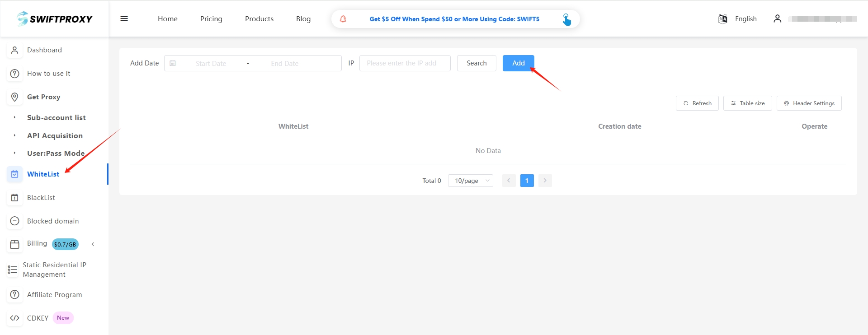Open the BlackList calendar icon
Viewport: 868px width, 335px height.
(15, 198)
